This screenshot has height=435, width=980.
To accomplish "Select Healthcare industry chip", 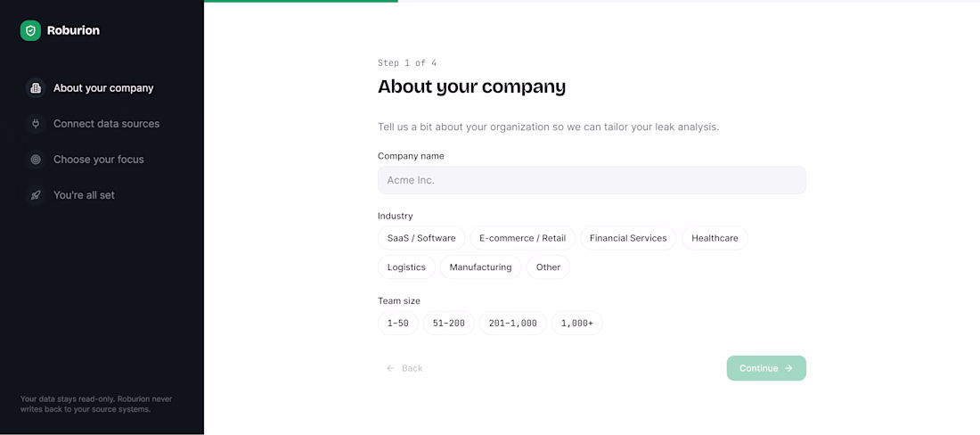I will pos(715,238).
